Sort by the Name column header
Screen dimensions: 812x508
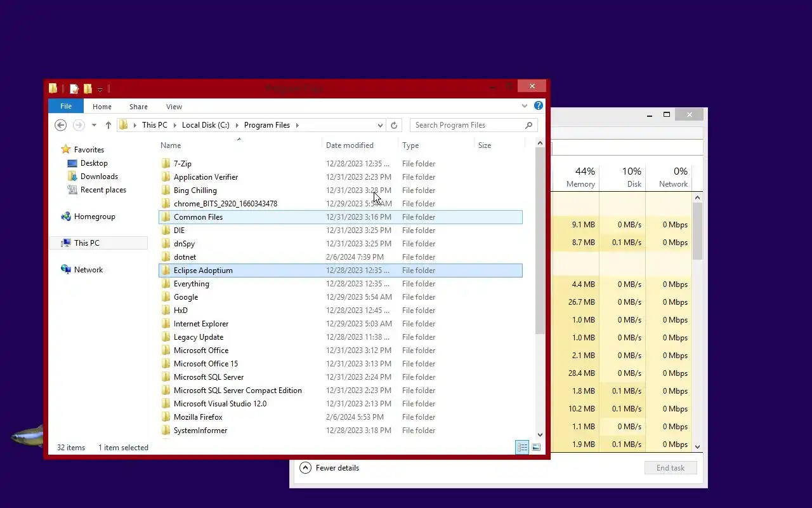pos(171,145)
